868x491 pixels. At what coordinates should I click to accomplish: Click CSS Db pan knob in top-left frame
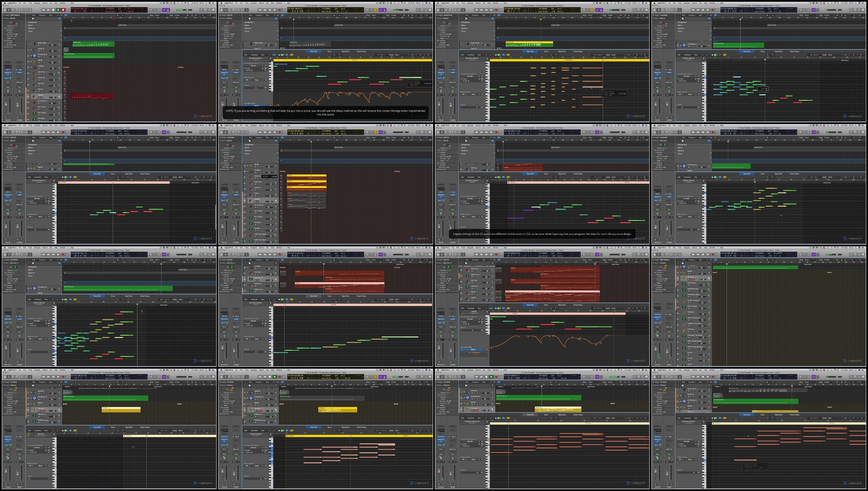(59, 96)
